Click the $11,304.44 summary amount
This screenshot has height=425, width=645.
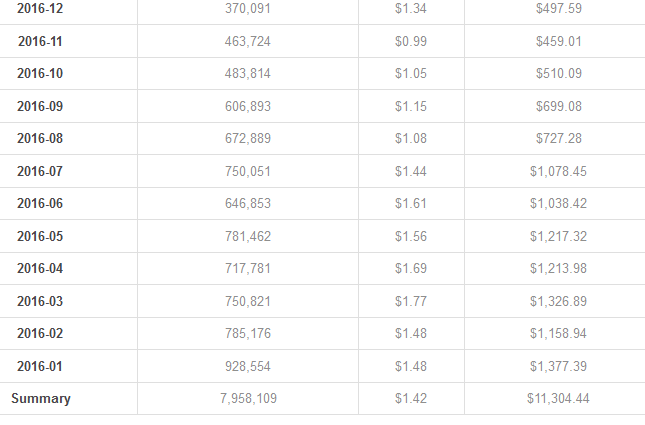point(558,399)
